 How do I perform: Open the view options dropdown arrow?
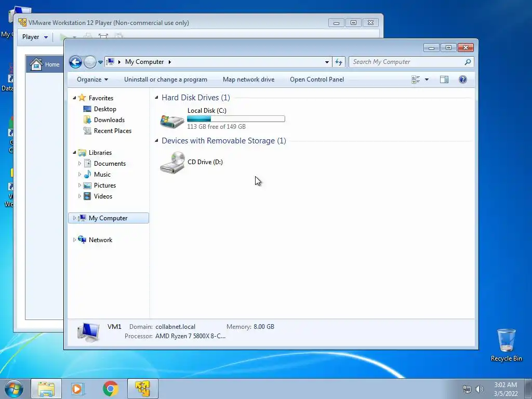(427, 79)
